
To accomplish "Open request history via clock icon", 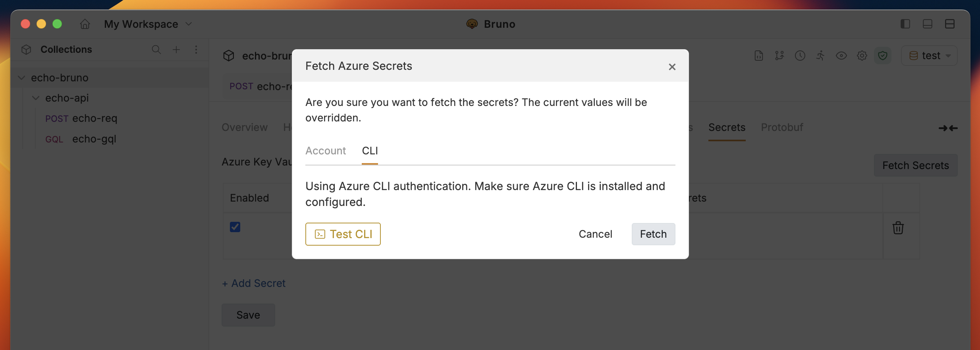I will 800,56.
